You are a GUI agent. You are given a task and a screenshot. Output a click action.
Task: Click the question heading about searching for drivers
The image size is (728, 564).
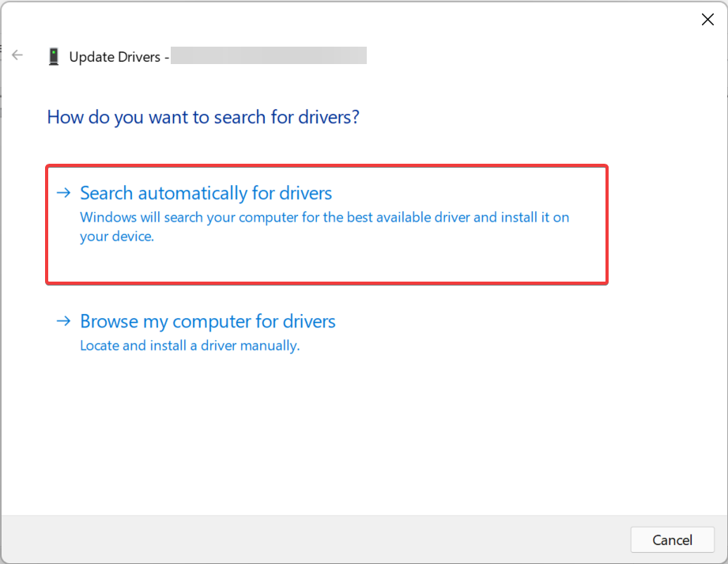pos(203,116)
